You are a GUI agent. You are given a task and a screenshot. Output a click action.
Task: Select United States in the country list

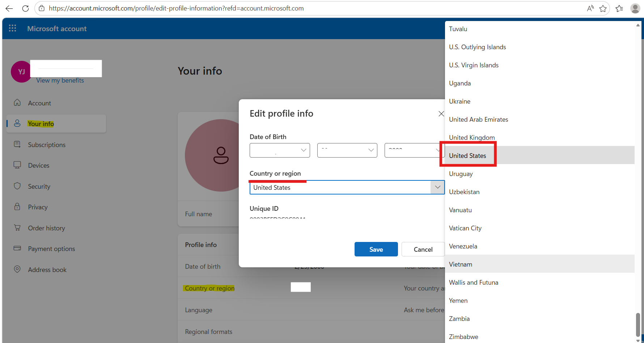(x=467, y=155)
